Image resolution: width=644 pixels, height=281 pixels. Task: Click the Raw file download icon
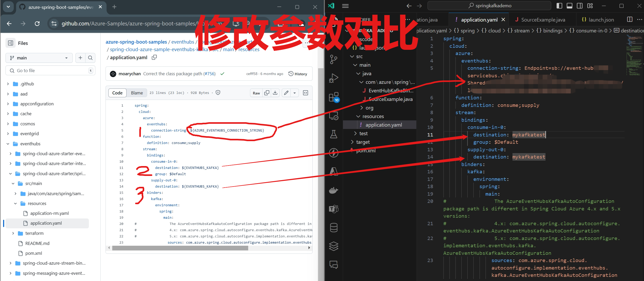coord(275,93)
